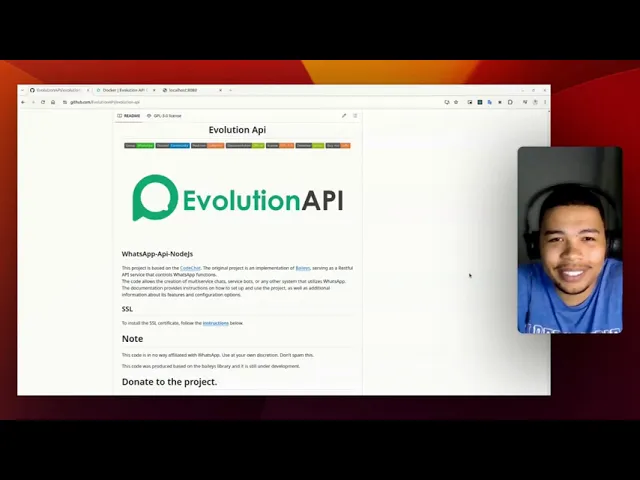Image resolution: width=640 pixels, height=480 pixels.
Task: Close the localhost:8080 tab
Action: coord(220,90)
